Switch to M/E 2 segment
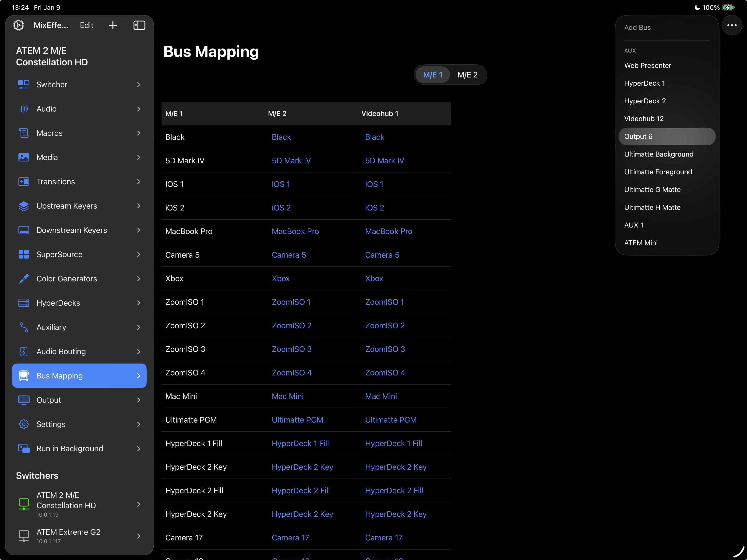Image resolution: width=747 pixels, height=560 pixels. (x=467, y=75)
